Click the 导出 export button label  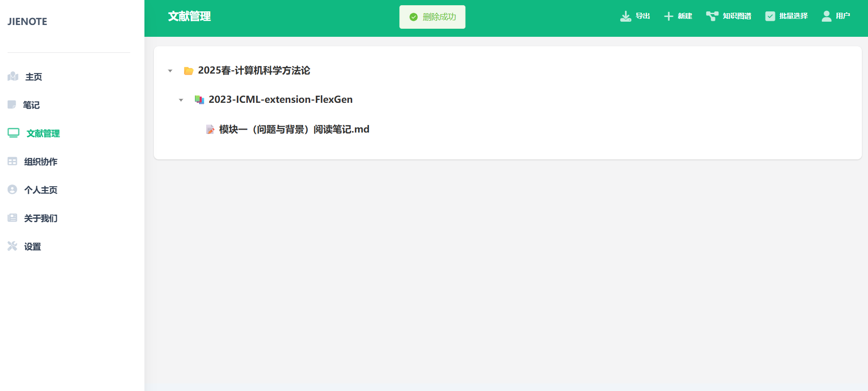pos(643,16)
